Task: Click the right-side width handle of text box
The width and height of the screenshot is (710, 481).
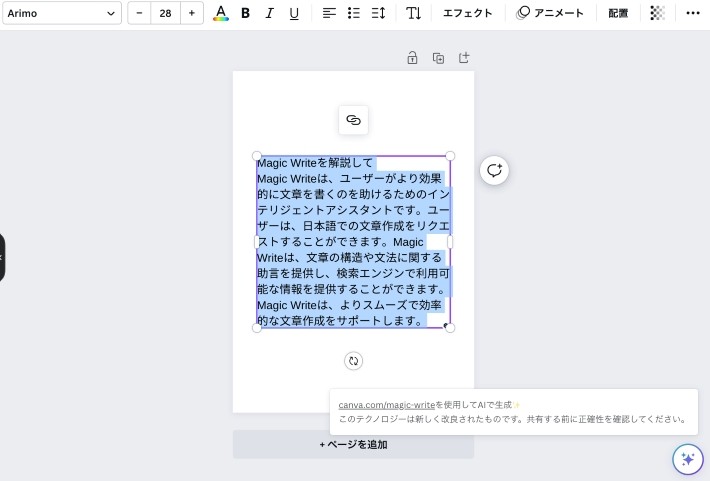Action: (x=450, y=242)
